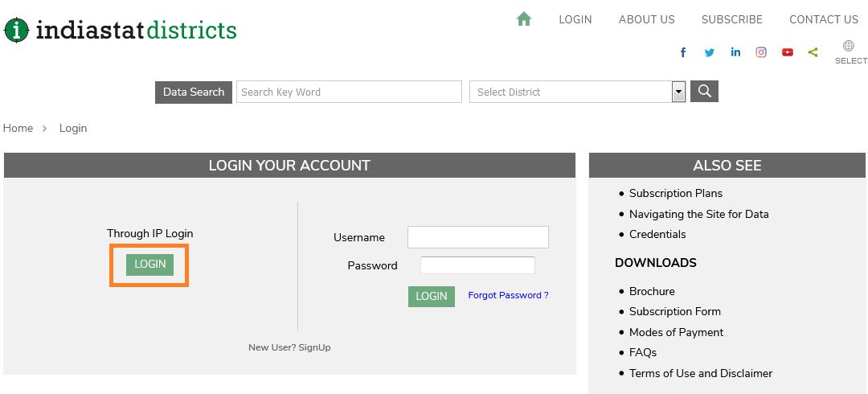Focus the Username input field
This screenshot has width=868, height=394.
[477, 237]
